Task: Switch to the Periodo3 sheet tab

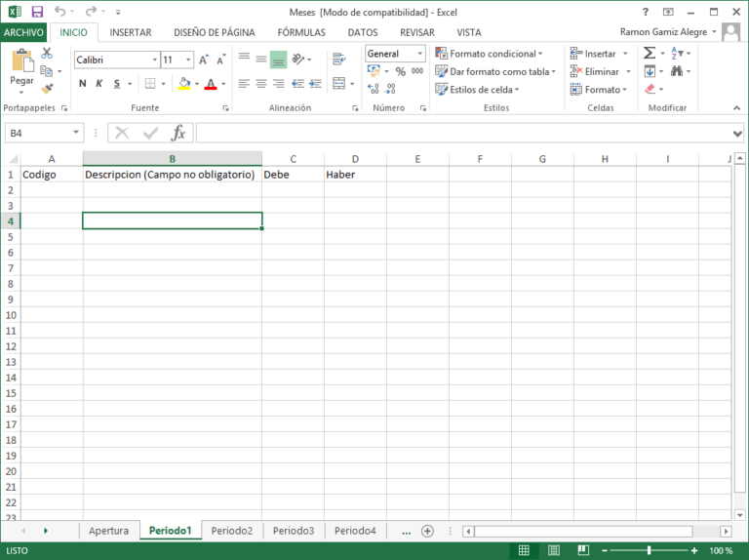Action: pyautogui.click(x=293, y=531)
